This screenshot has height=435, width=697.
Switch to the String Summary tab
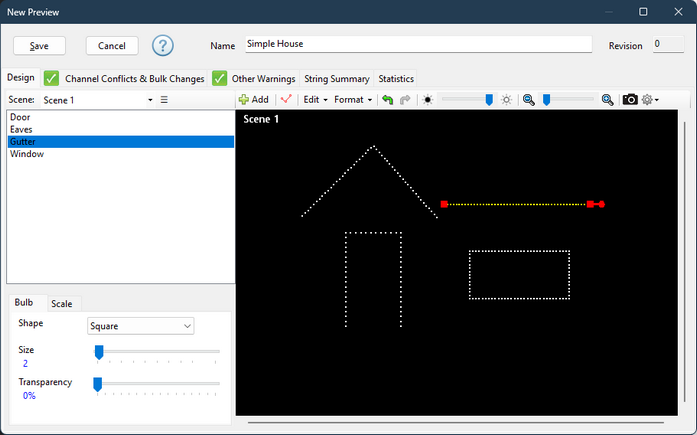click(336, 79)
